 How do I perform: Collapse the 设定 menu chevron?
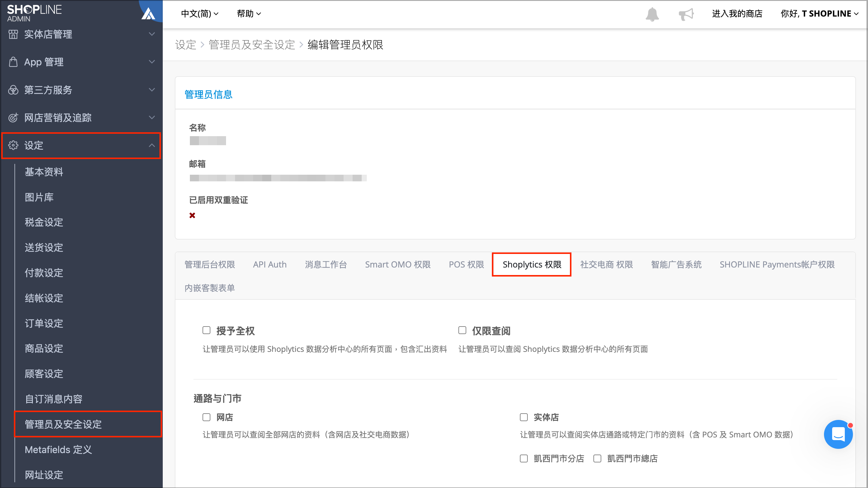coord(152,145)
